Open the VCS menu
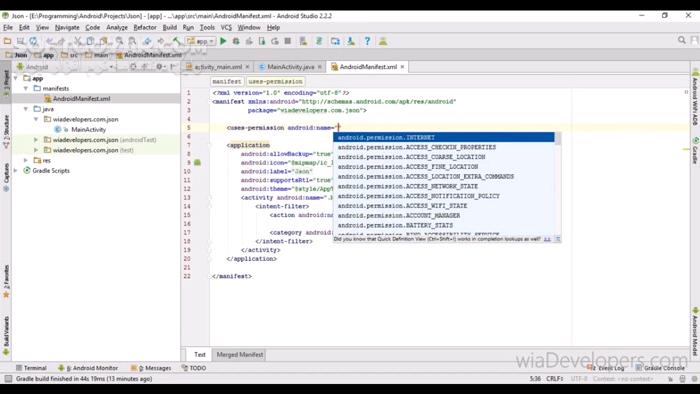This screenshot has height=394, width=700. point(226,27)
